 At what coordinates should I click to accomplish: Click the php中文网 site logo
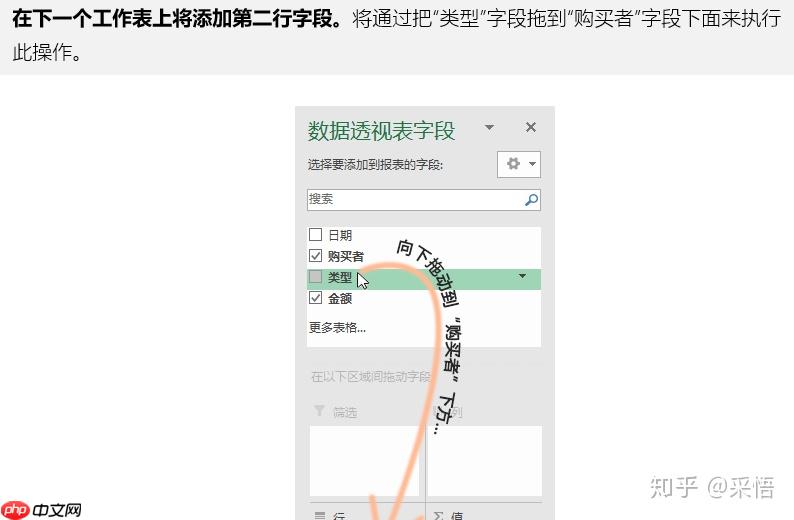click(x=41, y=509)
